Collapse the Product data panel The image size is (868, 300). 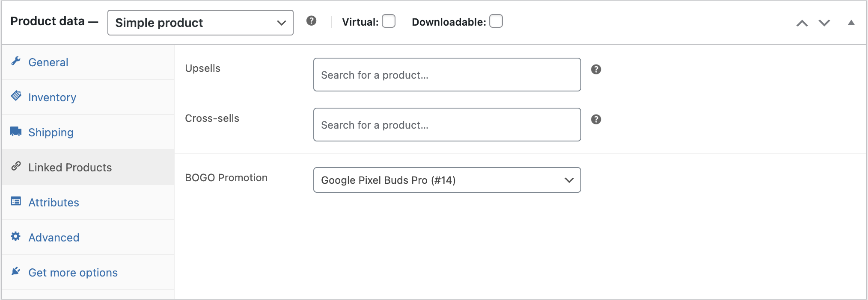pos(851,23)
